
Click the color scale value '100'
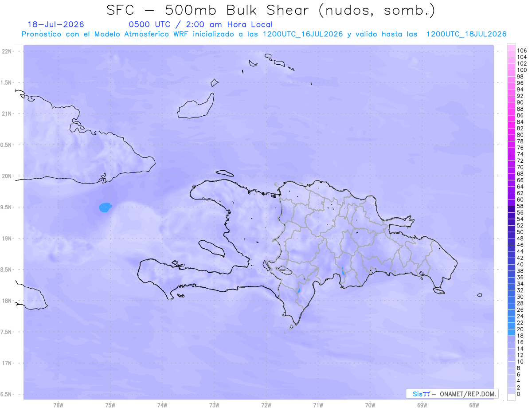pos(522,70)
